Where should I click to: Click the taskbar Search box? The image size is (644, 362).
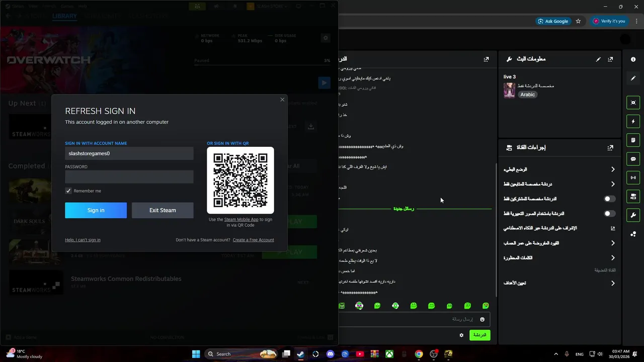click(242, 354)
